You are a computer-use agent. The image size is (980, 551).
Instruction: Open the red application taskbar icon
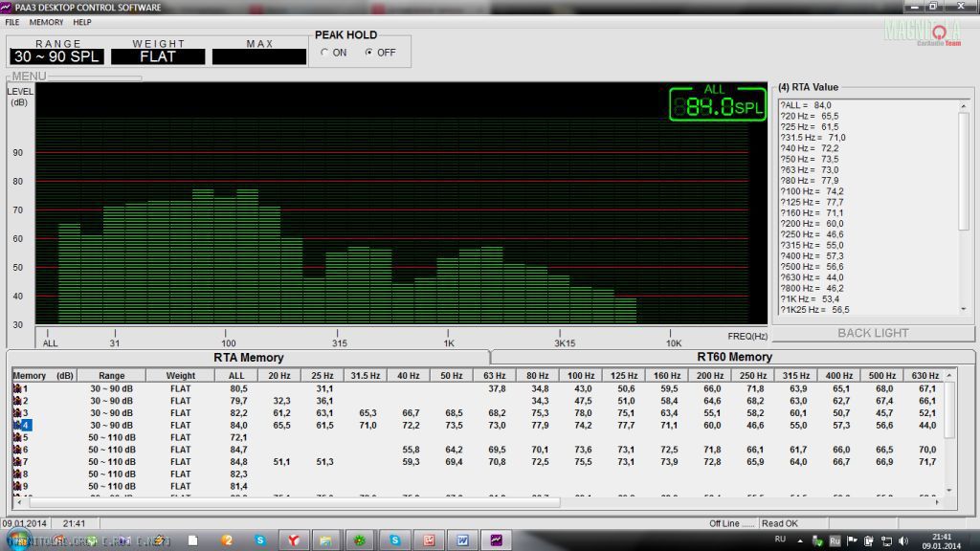[x=429, y=540]
